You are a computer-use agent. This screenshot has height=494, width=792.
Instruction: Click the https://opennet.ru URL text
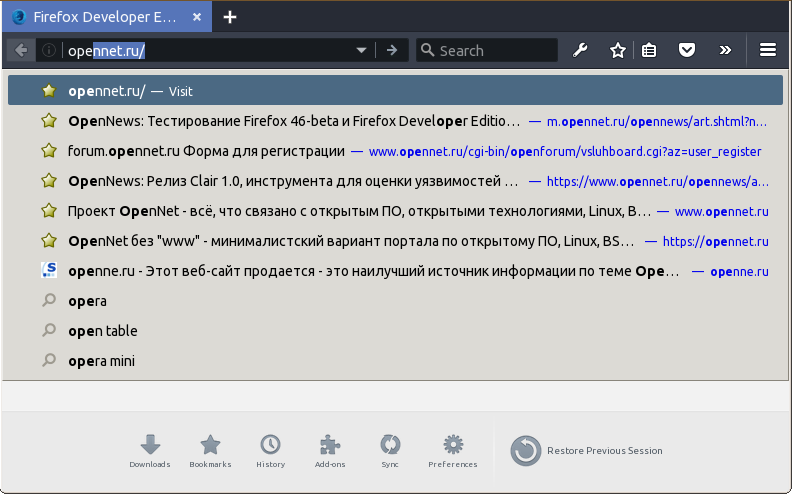point(715,241)
